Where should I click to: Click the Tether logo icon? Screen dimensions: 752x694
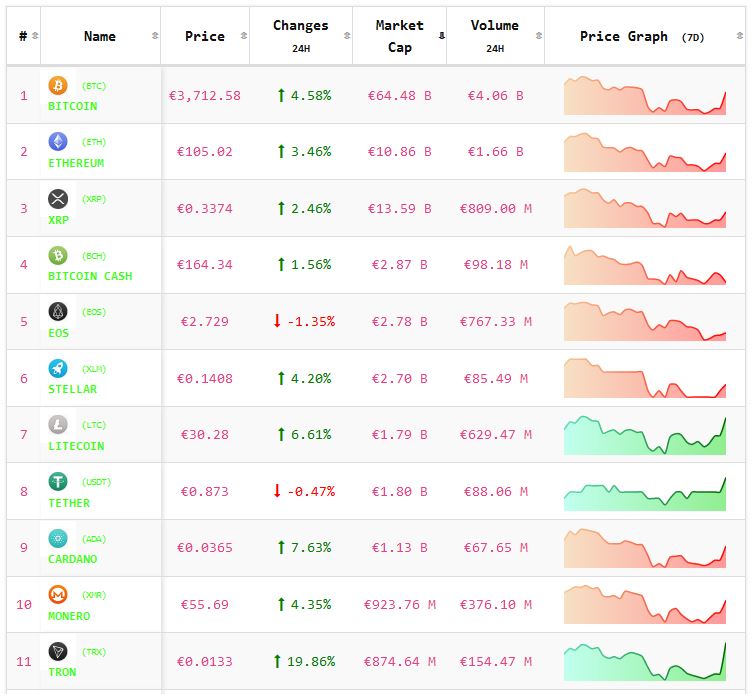pyautogui.click(x=58, y=482)
